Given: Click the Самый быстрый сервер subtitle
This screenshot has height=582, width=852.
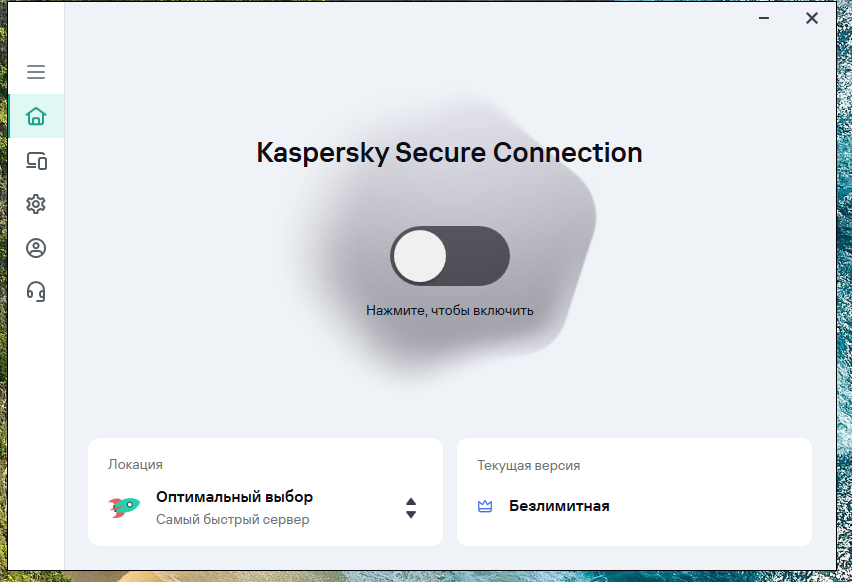Looking at the screenshot, I should tap(232, 520).
